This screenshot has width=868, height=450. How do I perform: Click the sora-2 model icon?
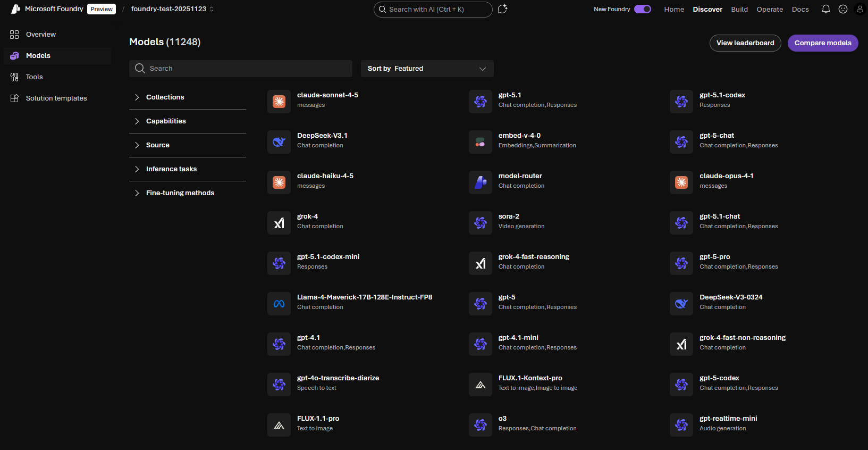point(481,223)
